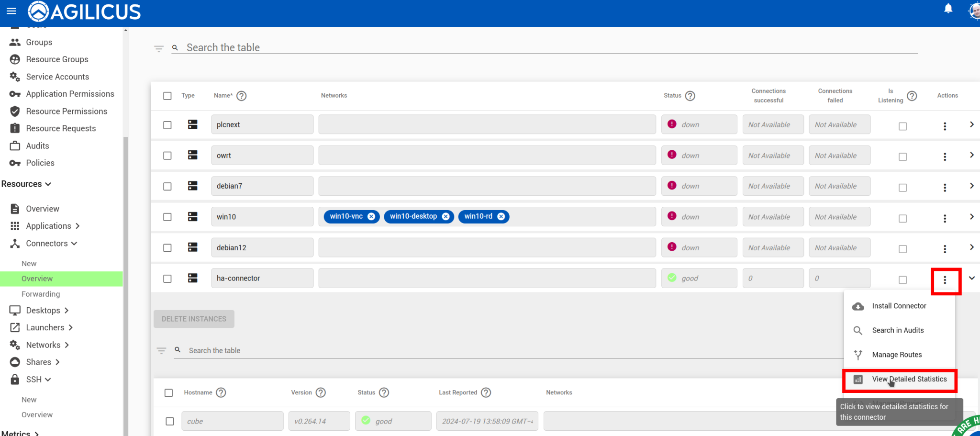Remove the win10-rd network chip
Image resolution: width=980 pixels, height=436 pixels.
pos(501,216)
